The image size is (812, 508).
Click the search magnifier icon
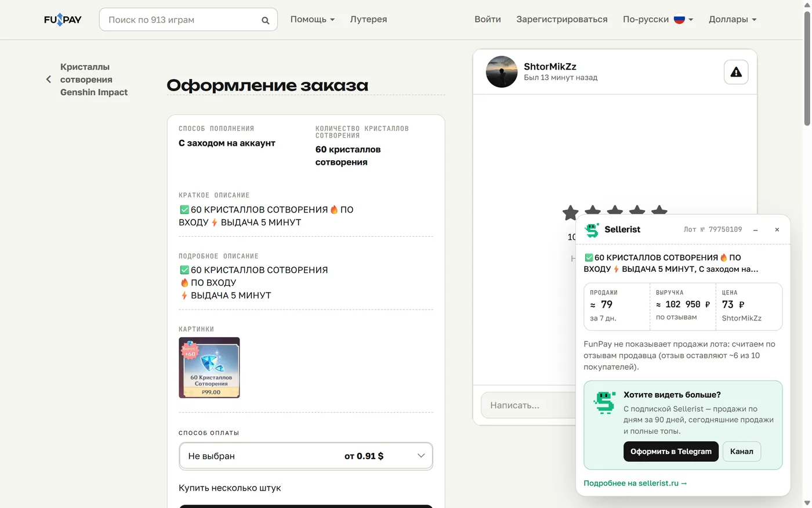click(x=265, y=20)
